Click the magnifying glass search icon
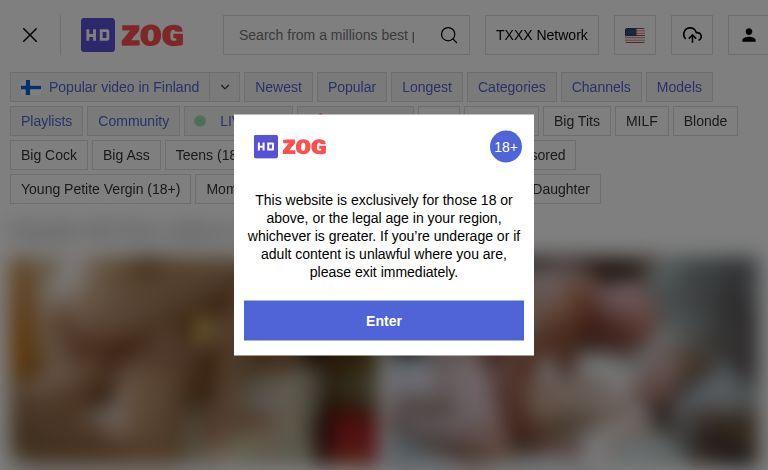The width and height of the screenshot is (768, 470). point(449,35)
